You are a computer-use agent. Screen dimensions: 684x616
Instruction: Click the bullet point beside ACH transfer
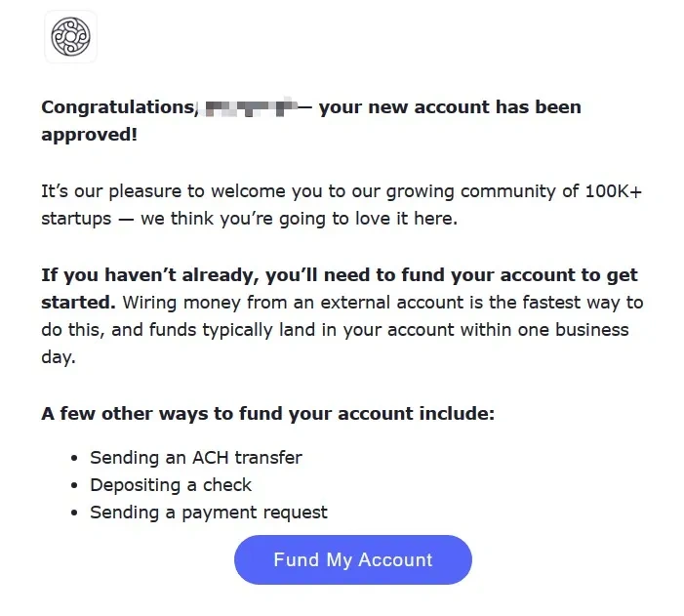tap(75, 457)
